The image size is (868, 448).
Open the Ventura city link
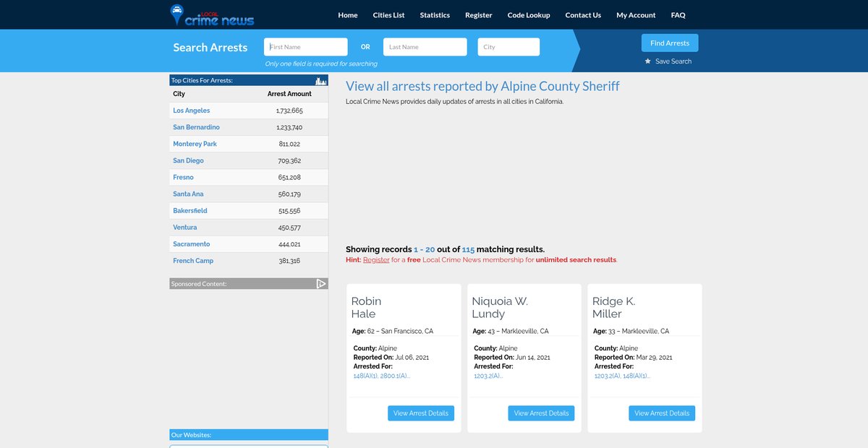pyautogui.click(x=185, y=227)
